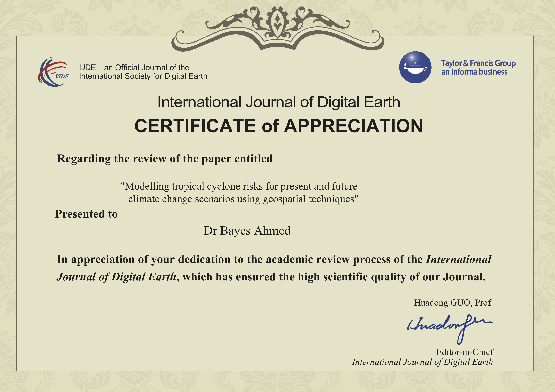Click "Regarding the review of the paper entitled"
The width and height of the screenshot is (555, 392).
165,159
